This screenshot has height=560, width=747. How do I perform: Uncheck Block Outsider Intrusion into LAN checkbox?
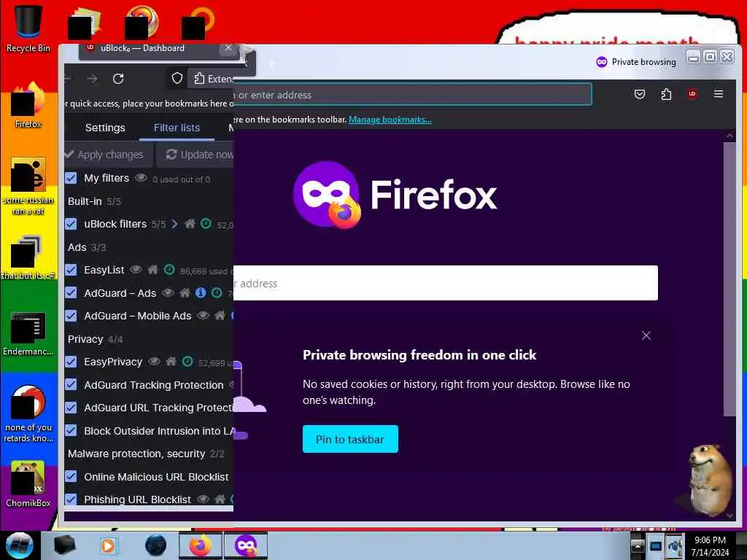click(71, 431)
